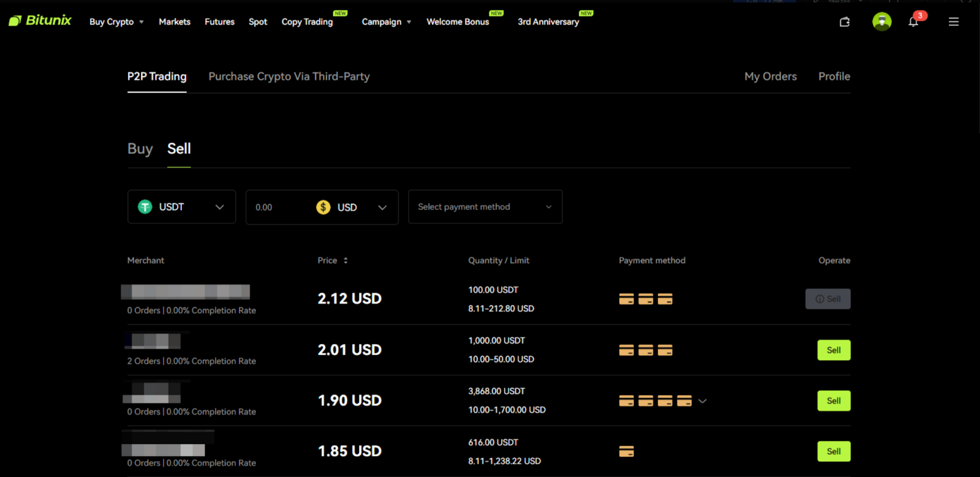This screenshot has height=477, width=980.
Task: Click third payment card icon for 2.01 USD
Action: pos(665,350)
